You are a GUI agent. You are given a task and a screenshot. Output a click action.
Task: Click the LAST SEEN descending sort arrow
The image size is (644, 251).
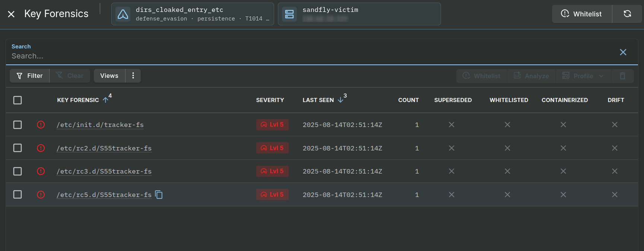340,100
